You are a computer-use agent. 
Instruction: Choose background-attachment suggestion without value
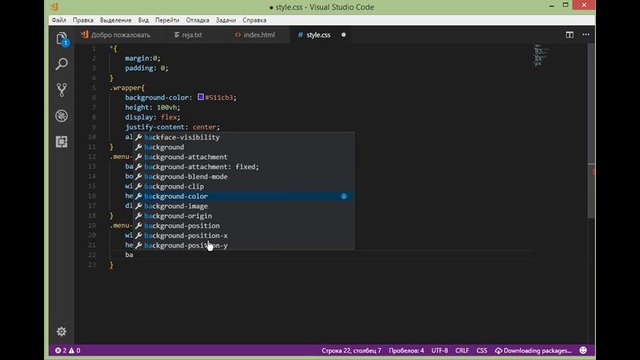click(x=244, y=157)
